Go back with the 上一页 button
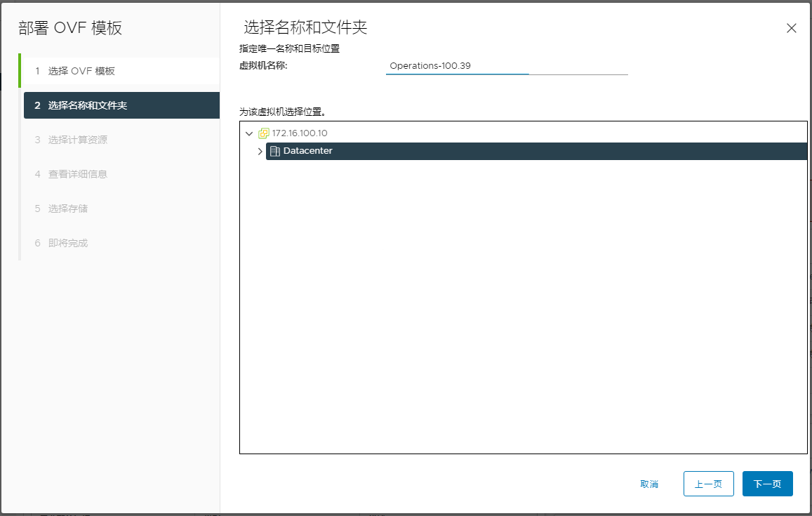Screen dimensions: 812x516 point(708,484)
